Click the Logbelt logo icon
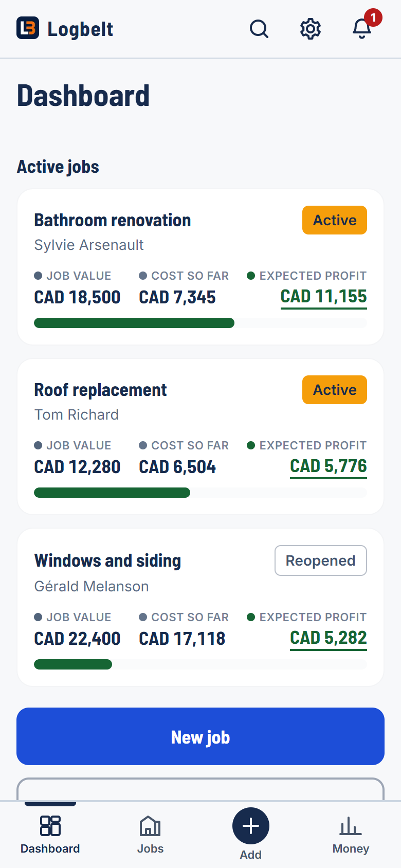Viewport: 401px width, 868px height. point(28,28)
